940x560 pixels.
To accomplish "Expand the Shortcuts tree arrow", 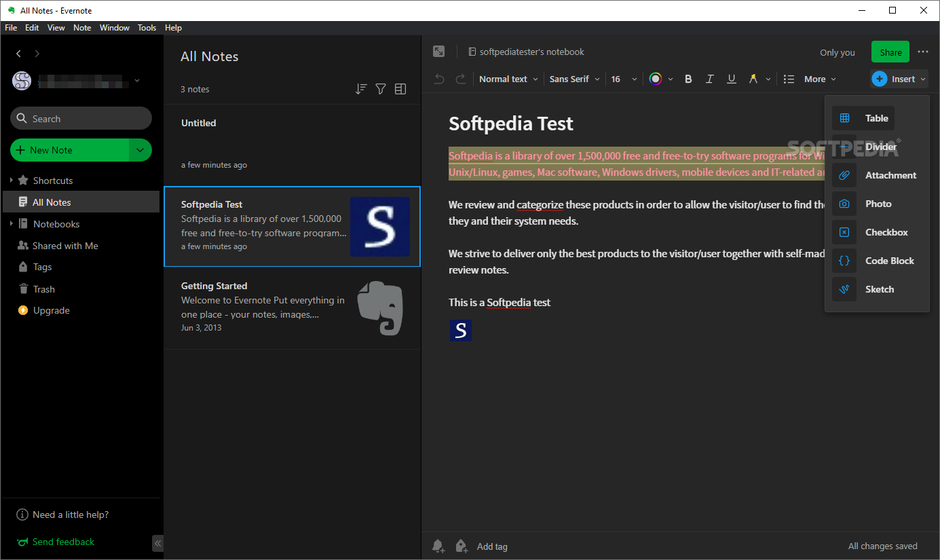I will tap(11, 181).
